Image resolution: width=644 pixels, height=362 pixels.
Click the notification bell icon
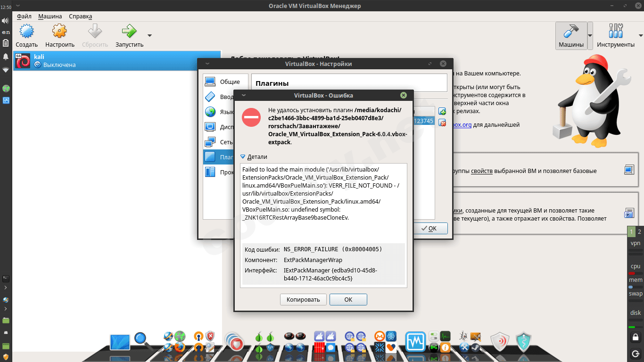(x=6, y=57)
